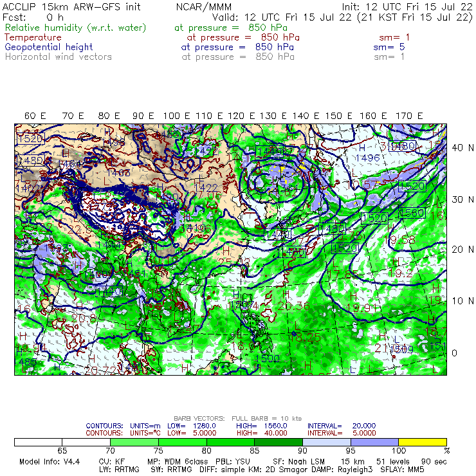Image resolution: width=476 pixels, height=476 pixels.
Task: Click the '10 N' latitude label
Action: coord(462,301)
